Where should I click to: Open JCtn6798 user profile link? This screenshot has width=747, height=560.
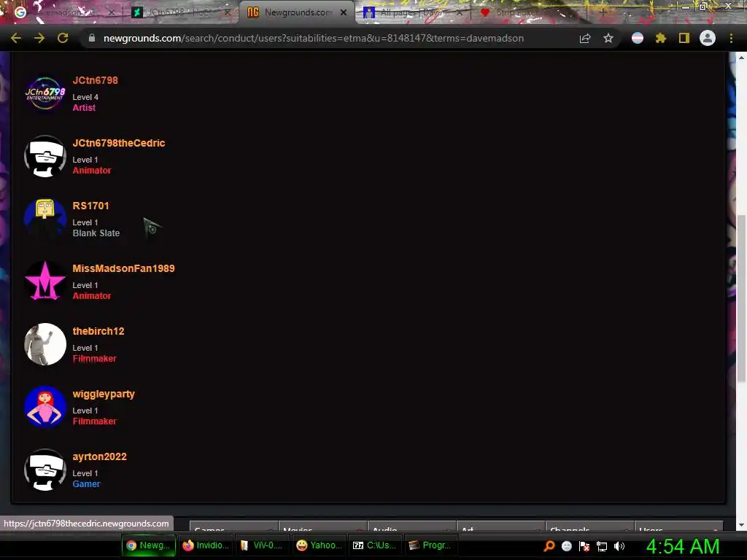click(96, 80)
